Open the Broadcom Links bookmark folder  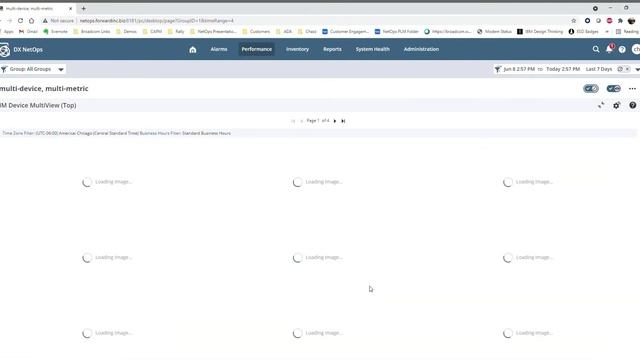92,31
